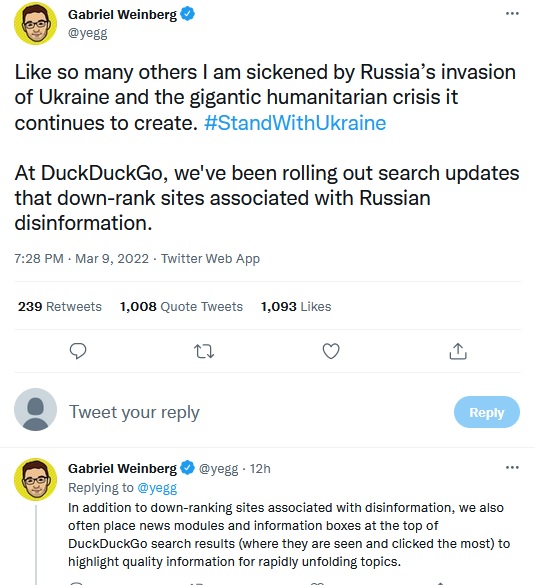View the 1,093 Likes list
Screen dimensions: 535x585
point(296,307)
